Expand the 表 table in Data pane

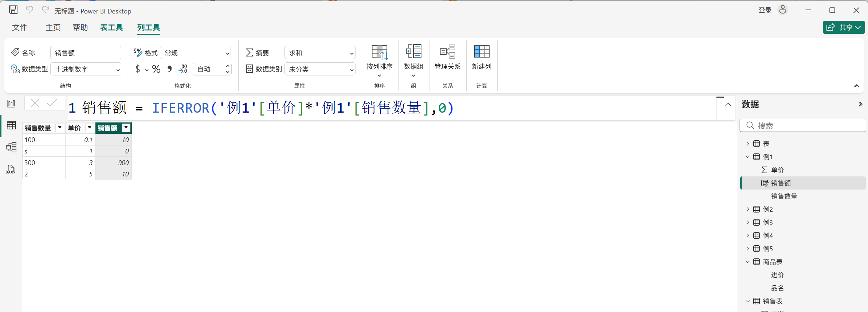tap(748, 144)
